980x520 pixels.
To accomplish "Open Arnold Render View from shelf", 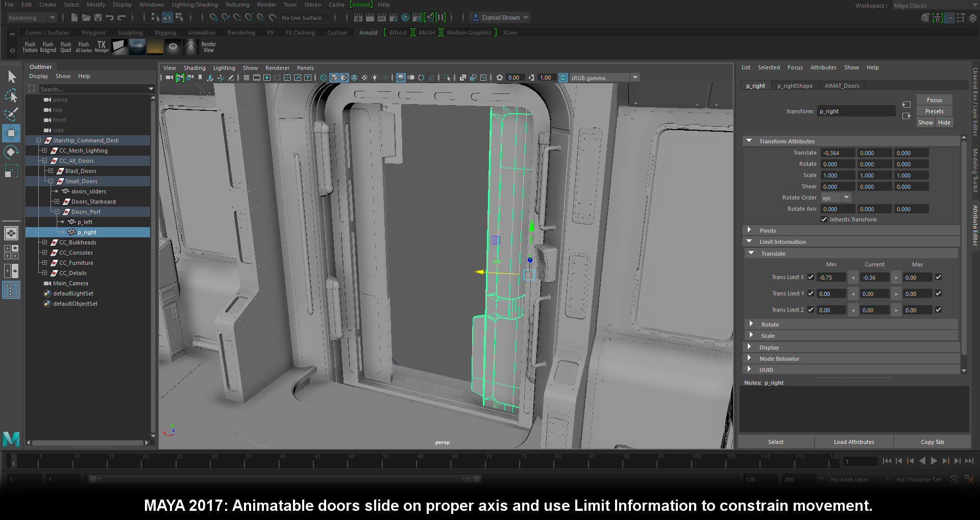I will [209, 47].
